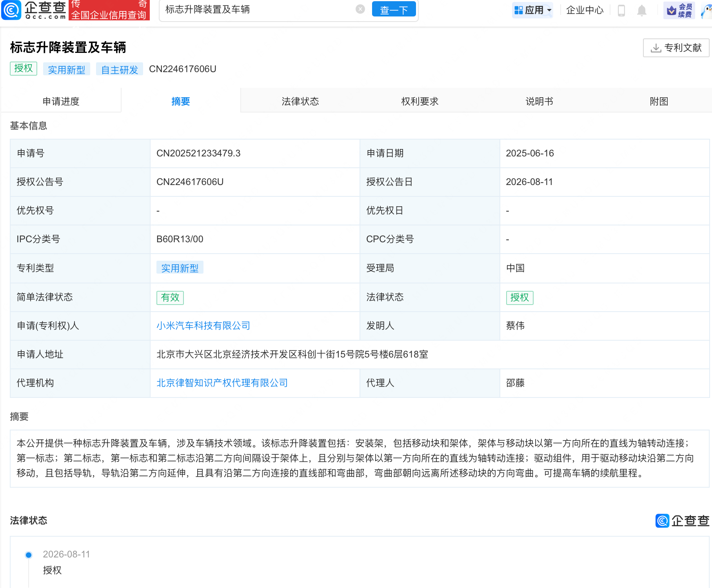
Task: Open 小米汽车科技有限公司 applicant link
Action: click(x=203, y=326)
